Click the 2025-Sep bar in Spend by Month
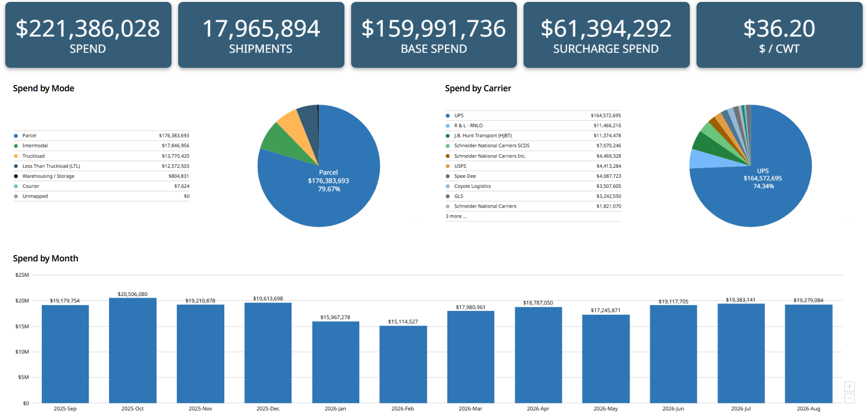The image size is (868, 418). 65,354
